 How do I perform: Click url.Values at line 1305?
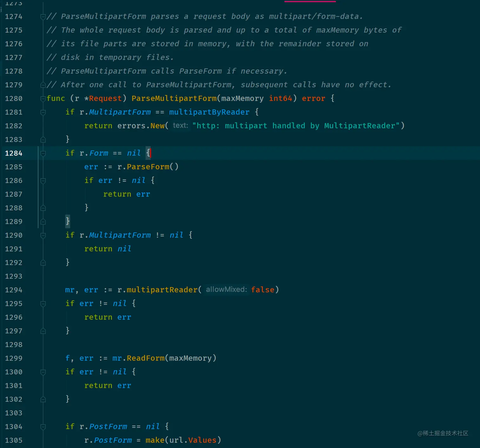point(193,440)
